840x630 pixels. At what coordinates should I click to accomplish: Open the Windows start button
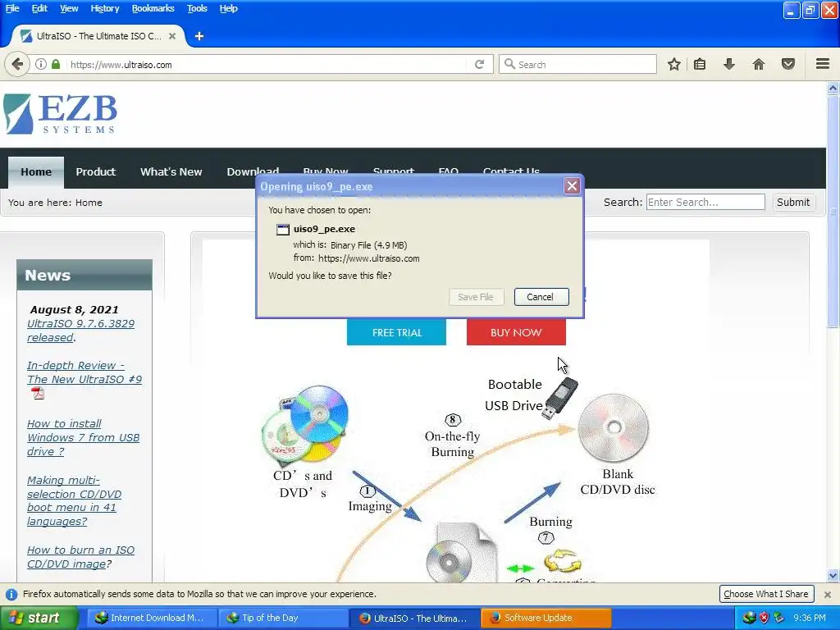coord(39,618)
